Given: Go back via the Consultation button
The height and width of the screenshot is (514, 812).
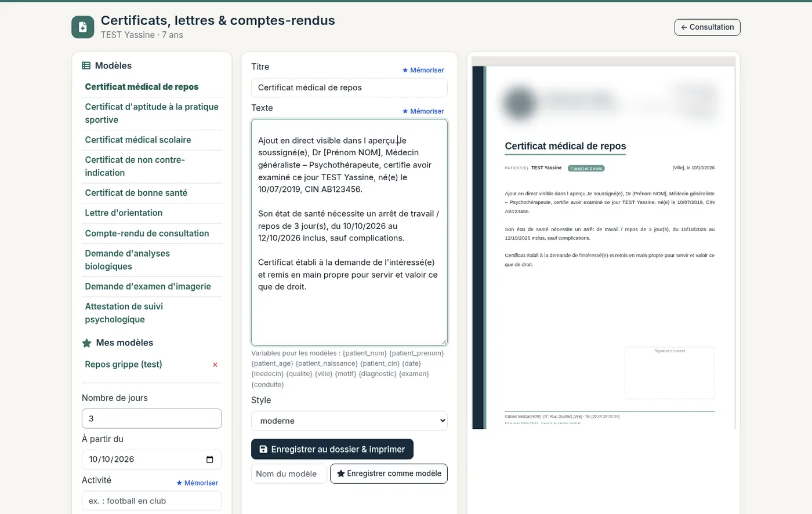Looking at the screenshot, I should [707, 27].
